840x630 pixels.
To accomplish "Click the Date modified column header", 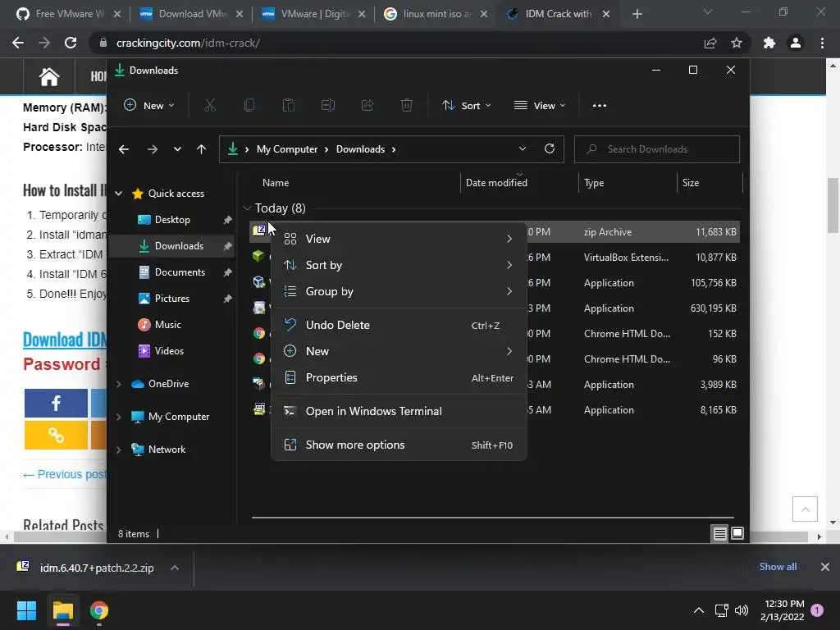I will pos(496,183).
